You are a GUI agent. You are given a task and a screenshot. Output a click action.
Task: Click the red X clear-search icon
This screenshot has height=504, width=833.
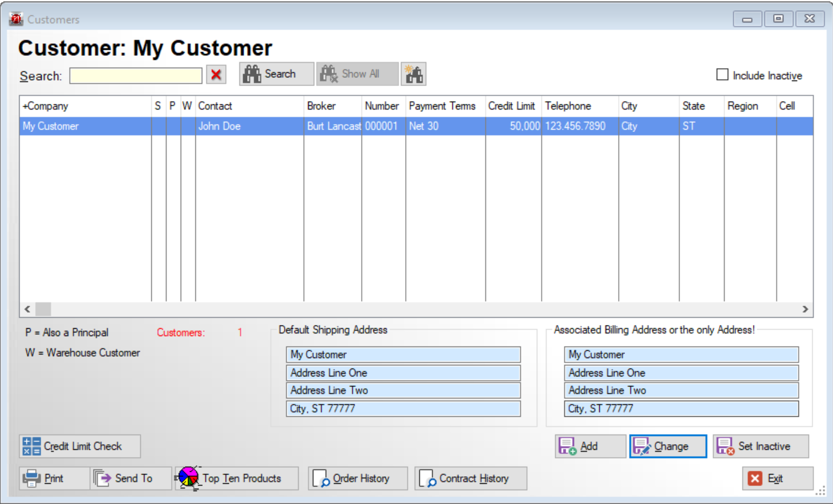click(x=216, y=75)
